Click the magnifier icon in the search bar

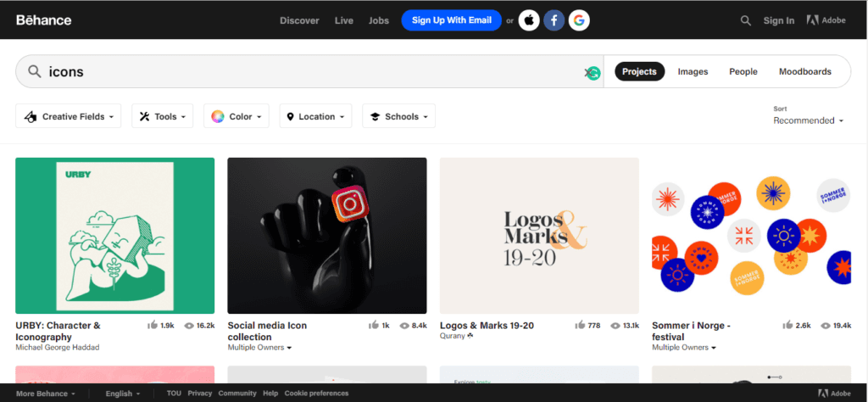pos(35,71)
